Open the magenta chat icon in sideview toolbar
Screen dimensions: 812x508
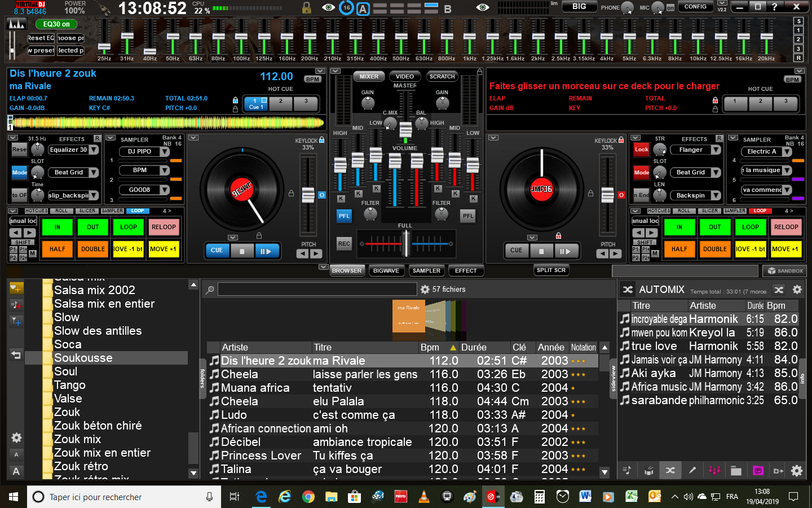coord(758,470)
